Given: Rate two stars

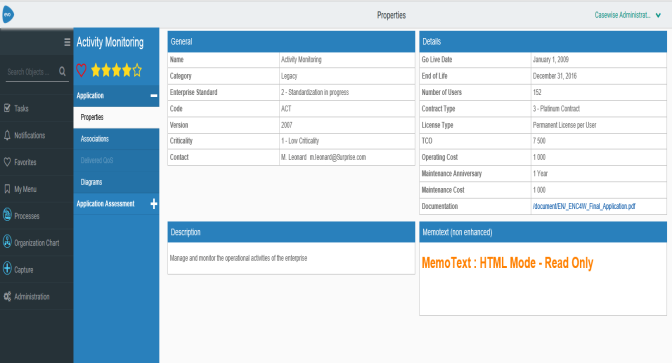Looking at the screenshot, I should [106, 70].
